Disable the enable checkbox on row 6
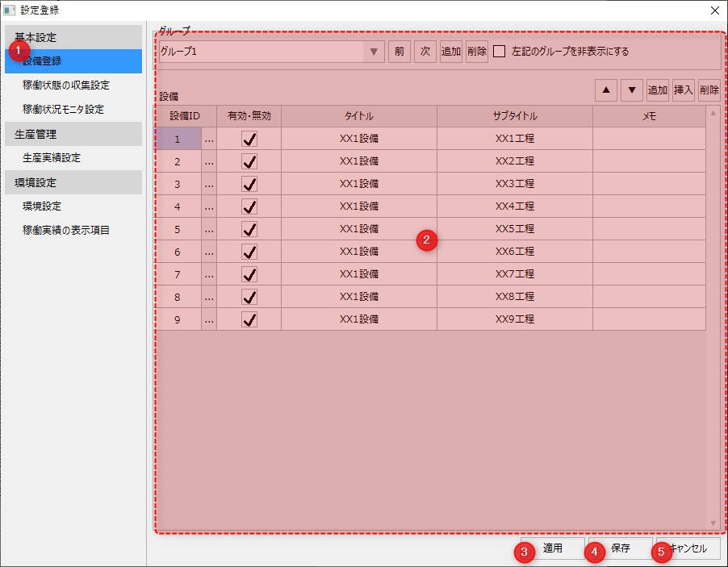Screen dimensions: 728x567 [x=249, y=251]
